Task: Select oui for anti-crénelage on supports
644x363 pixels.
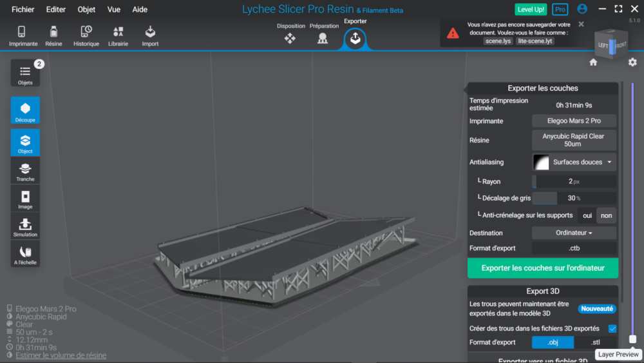Action: 587,215
